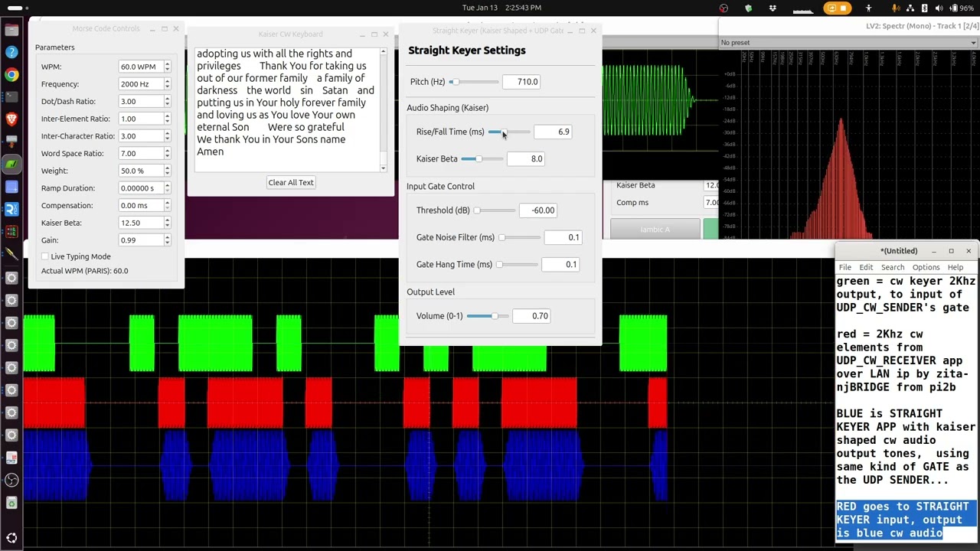This screenshot has width=980, height=551.
Task: Open the Search menu in the text editor
Action: (892, 267)
